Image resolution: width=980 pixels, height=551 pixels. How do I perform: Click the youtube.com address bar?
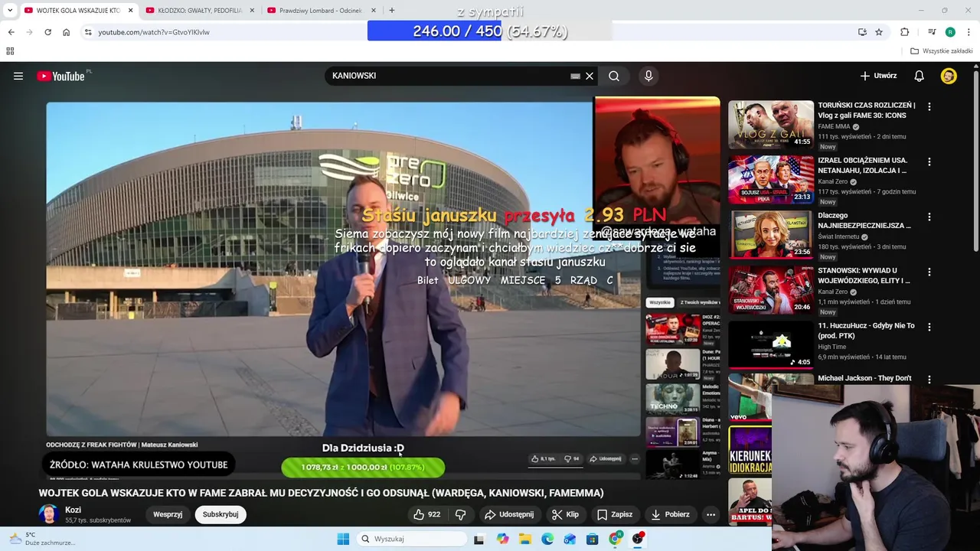click(x=459, y=32)
